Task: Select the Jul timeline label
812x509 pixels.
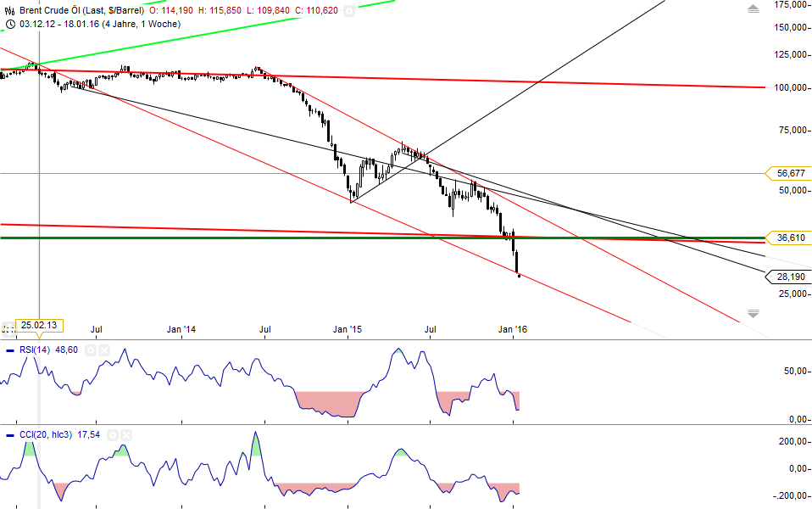Action: [x=97, y=328]
